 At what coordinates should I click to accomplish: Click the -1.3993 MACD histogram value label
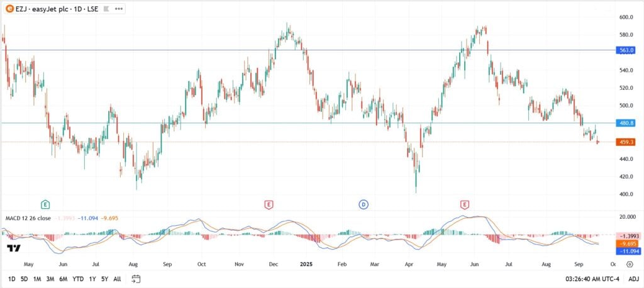click(x=628, y=236)
